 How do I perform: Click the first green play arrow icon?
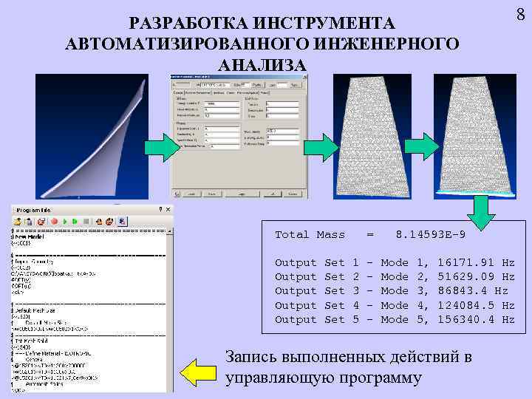(65, 222)
